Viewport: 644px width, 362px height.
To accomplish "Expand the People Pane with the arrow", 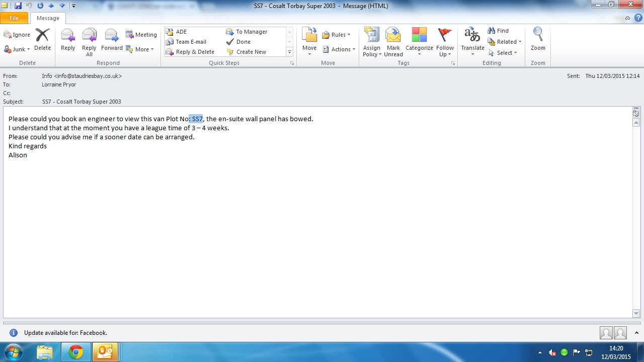I will tap(636, 333).
